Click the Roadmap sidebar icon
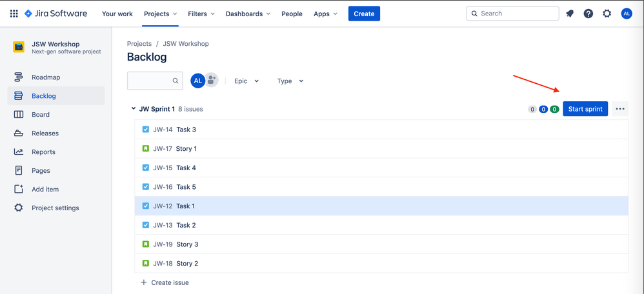Viewport: 644px width, 294px height. pos(19,77)
